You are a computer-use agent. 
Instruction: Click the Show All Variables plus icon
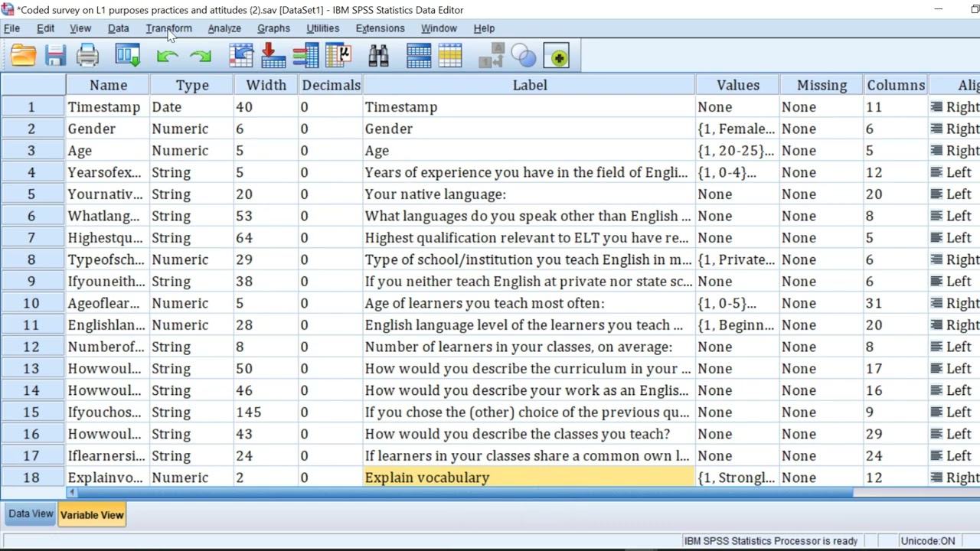pos(557,57)
